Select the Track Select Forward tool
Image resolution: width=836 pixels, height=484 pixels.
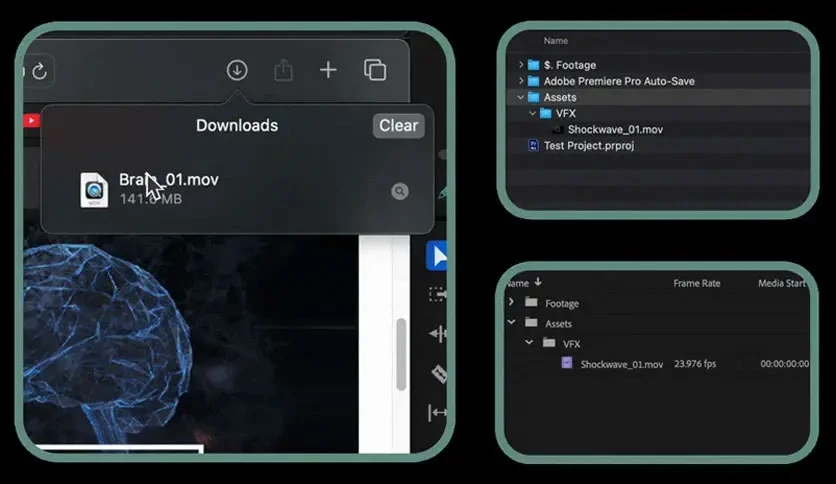[x=438, y=294]
